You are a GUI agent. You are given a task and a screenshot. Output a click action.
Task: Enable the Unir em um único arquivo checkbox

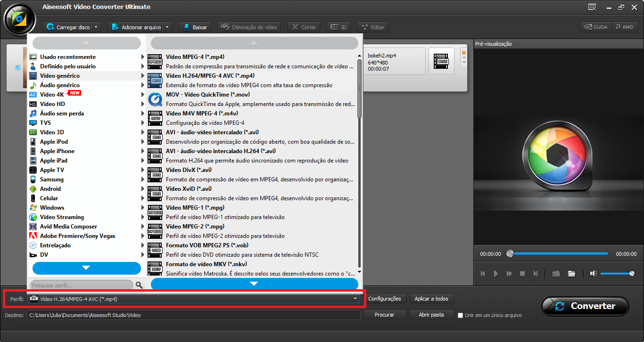tap(460, 316)
